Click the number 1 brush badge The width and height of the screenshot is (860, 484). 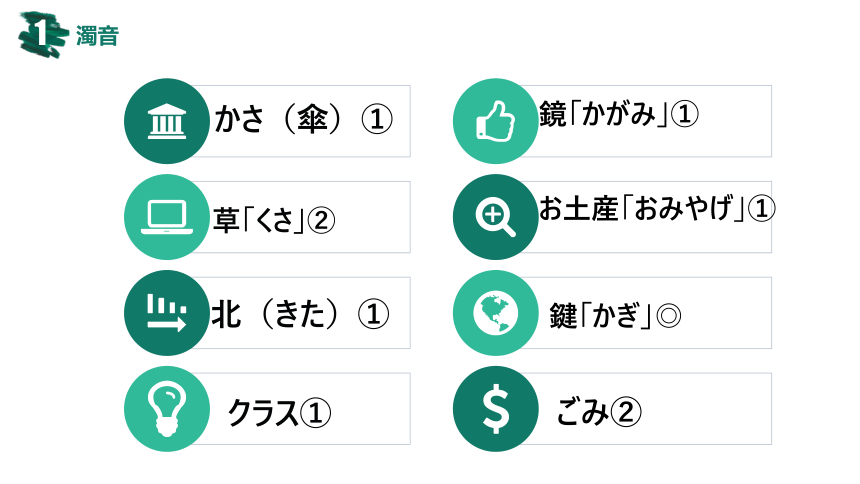43,35
